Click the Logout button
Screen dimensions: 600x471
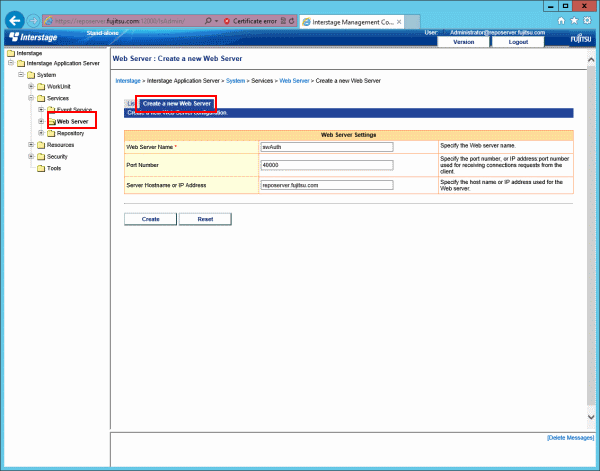(x=518, y=42)
